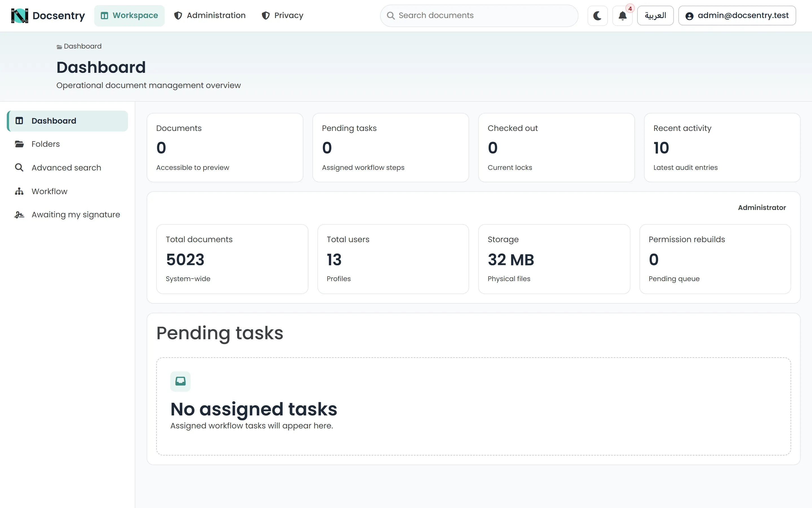Click the Advanced search magnifier icon
The height and width of the screenshot is (508, 812).
pos(19,167)
